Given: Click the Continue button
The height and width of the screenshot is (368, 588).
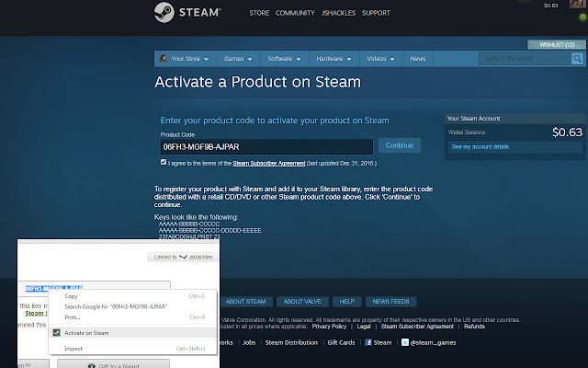Looking at the screenshot, I should pyautogui.click(x=400, y=145).
